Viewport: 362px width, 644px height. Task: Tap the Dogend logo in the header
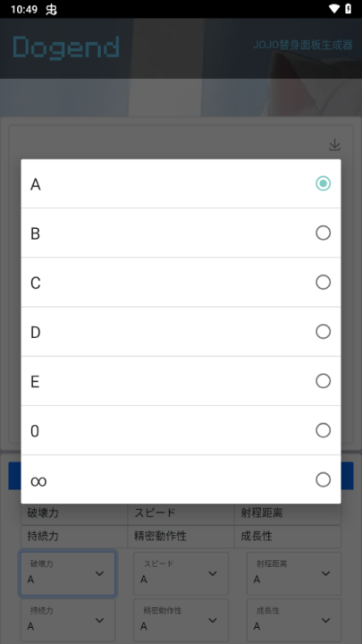tap(66, 47)
